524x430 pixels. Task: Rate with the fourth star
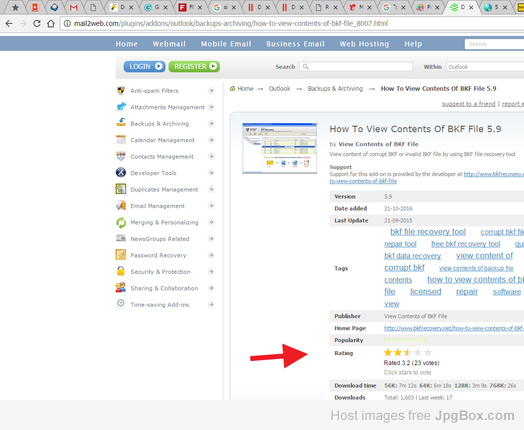point(417,352)
